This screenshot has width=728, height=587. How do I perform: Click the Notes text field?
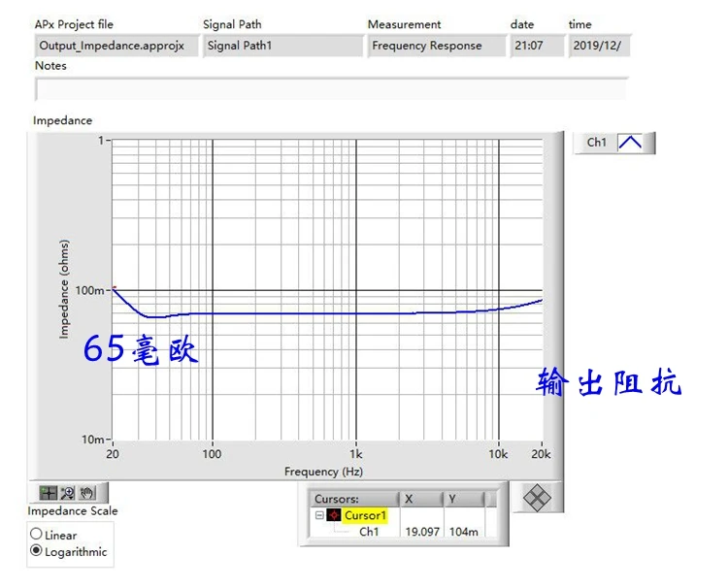[330, 89]
